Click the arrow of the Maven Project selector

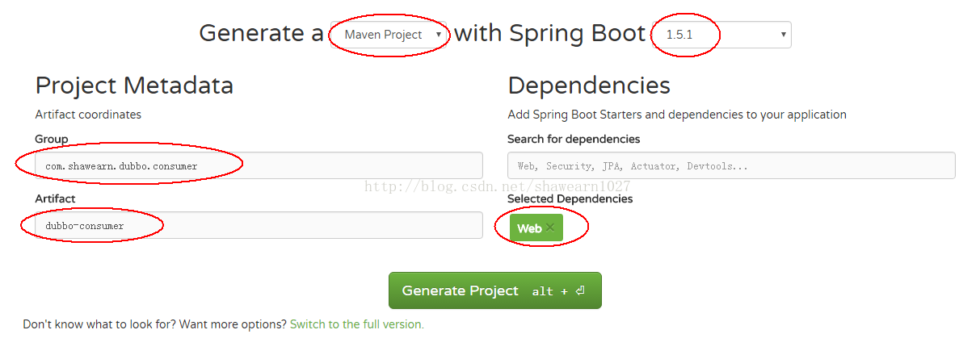439,35
